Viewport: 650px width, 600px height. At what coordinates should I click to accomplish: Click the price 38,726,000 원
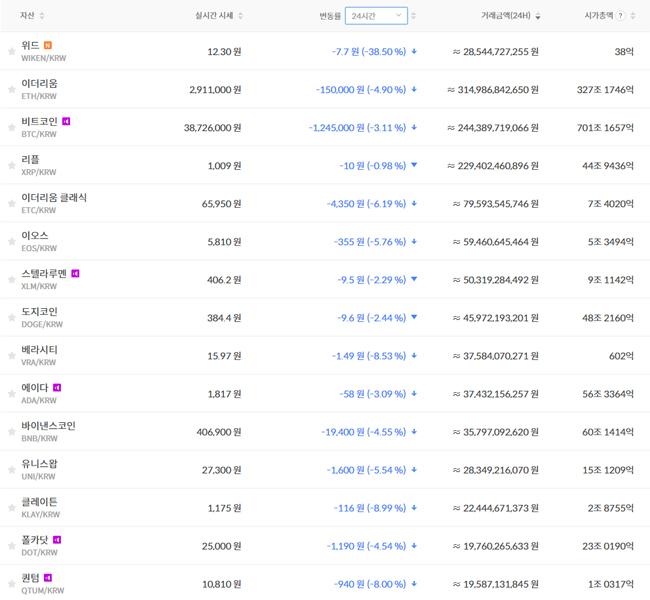coord(212,128)
